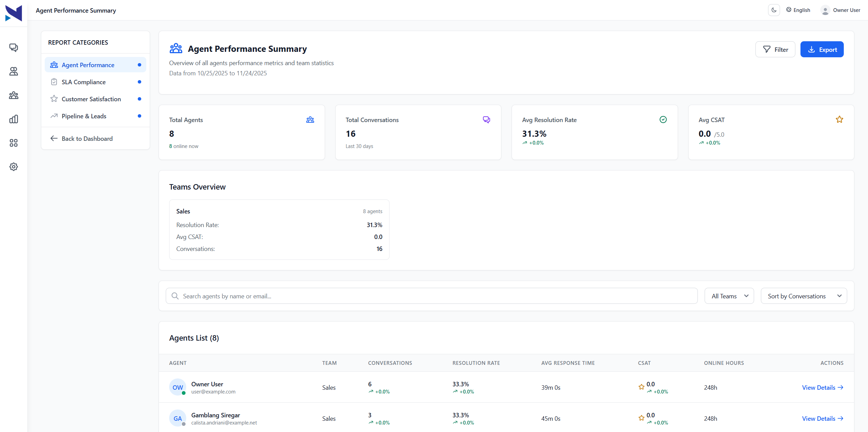This screenshot has width=868, height=432.
Task: Click the globe language icon
Action: tap(789, 10)
